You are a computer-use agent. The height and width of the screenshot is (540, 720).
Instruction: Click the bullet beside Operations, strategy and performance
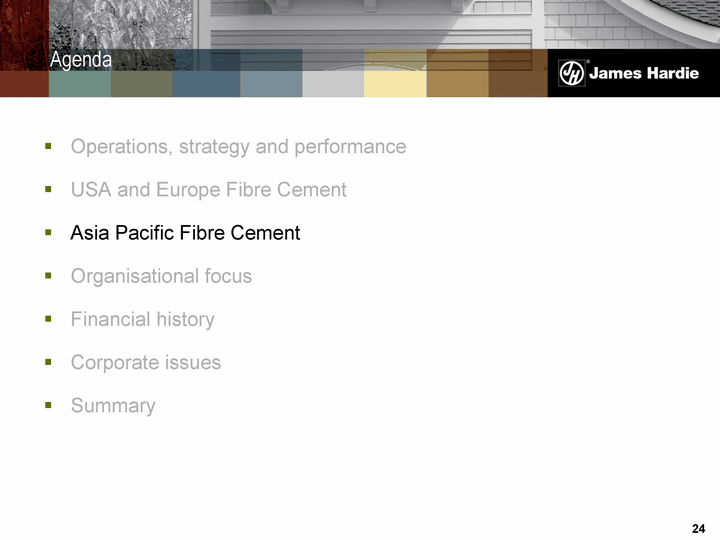[x=48, y=147]
